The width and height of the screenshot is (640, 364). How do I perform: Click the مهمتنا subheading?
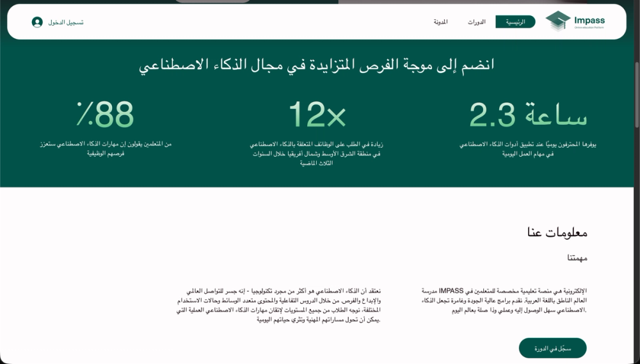point(577,258)
